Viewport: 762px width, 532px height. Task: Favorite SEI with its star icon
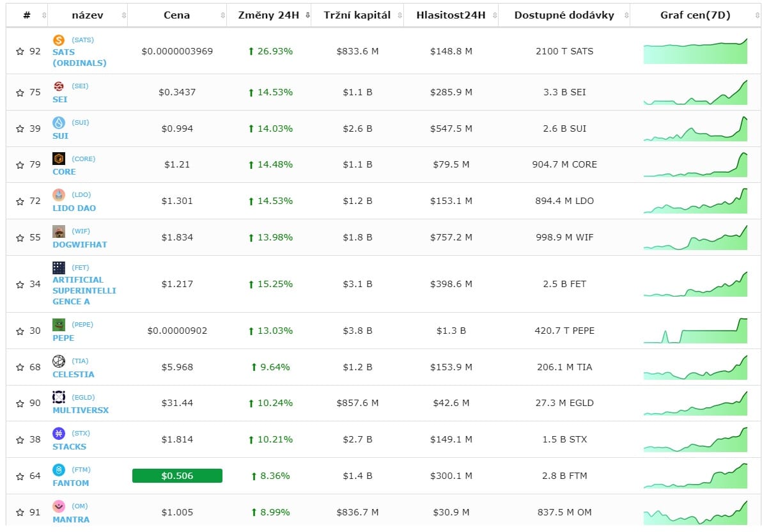coord(20,92)
